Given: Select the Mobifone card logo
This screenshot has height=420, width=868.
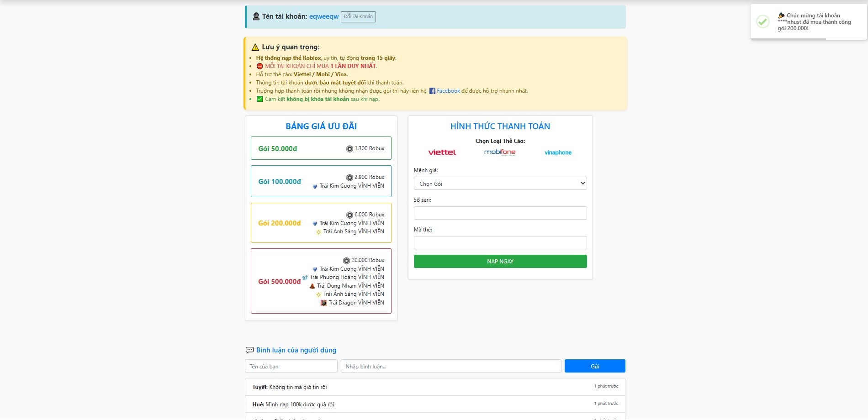Looking at the screenshot, I should click(500, 152).
